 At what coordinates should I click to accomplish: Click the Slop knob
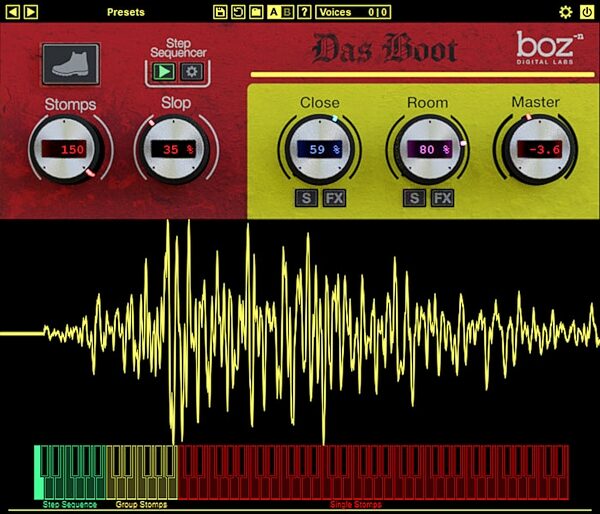pyautogui.click(x=174, y=150)
